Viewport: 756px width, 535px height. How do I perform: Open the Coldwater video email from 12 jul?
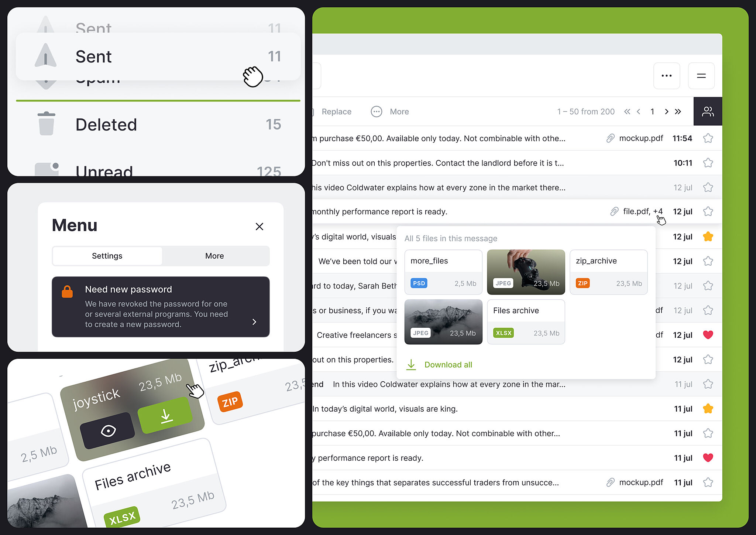click(517, 187)
